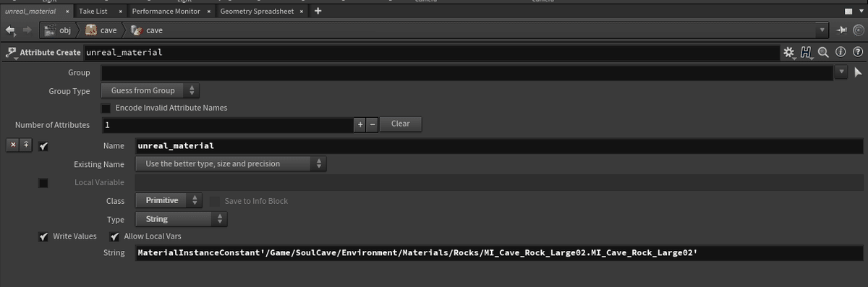Viewport: 868px width, 287px height.
Task: Go back with the left navigation arrow
Action: pyautogui.click(x=11, y=30)
